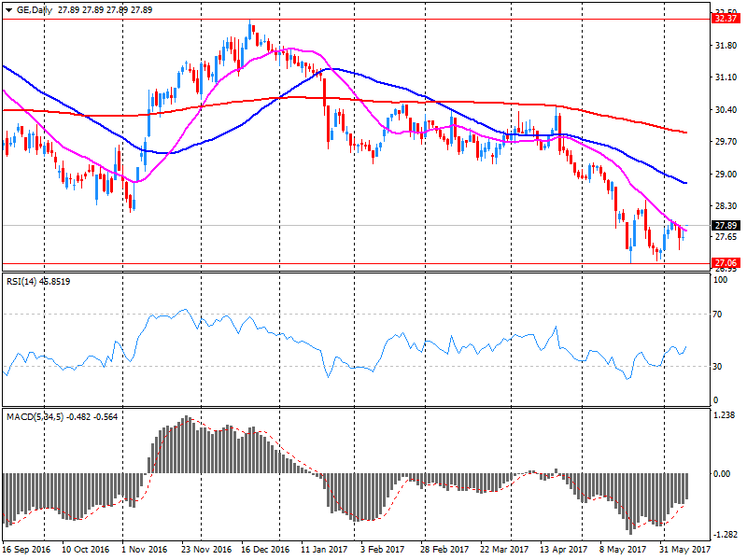Click the RSI 100 scale label
This screenshot has width=747, height=560.
pyautogui.click(x=720, y=280)
